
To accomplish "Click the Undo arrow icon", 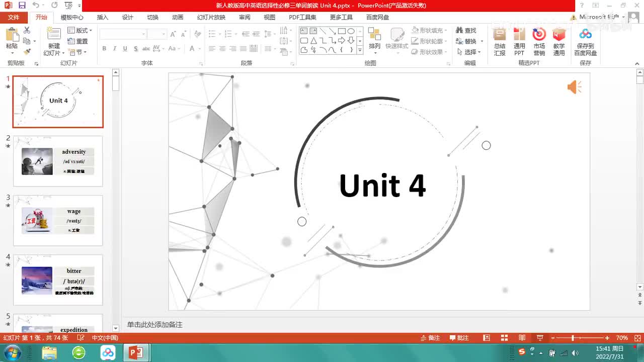I will click(x=35, y=5).
